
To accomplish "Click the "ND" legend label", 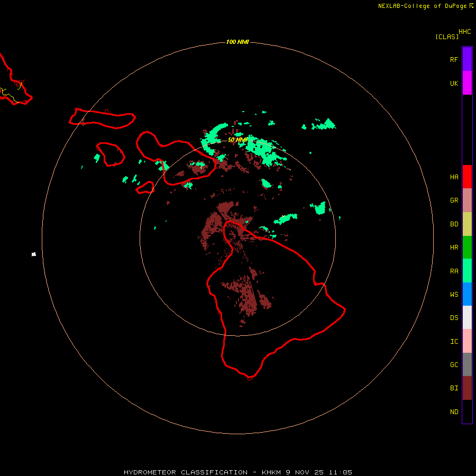I will [x=454, y=412].
